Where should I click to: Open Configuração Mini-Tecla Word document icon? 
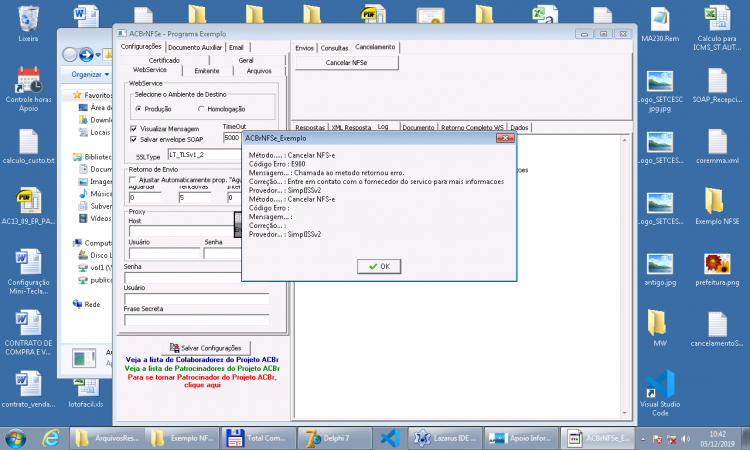(28, 271)
